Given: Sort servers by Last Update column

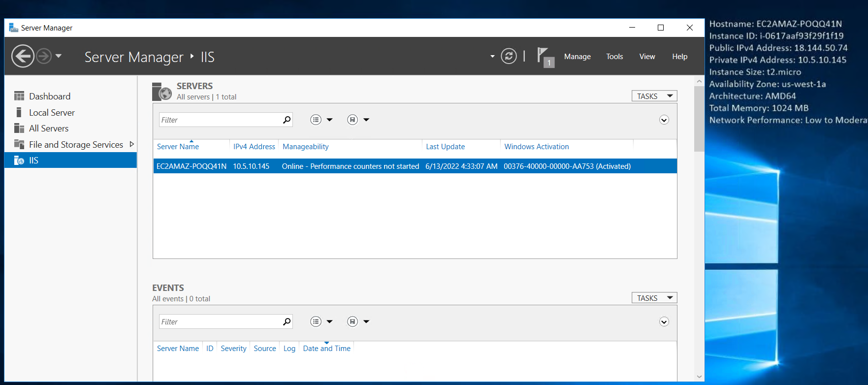Looking at the screenshot, I should point(446,147).
